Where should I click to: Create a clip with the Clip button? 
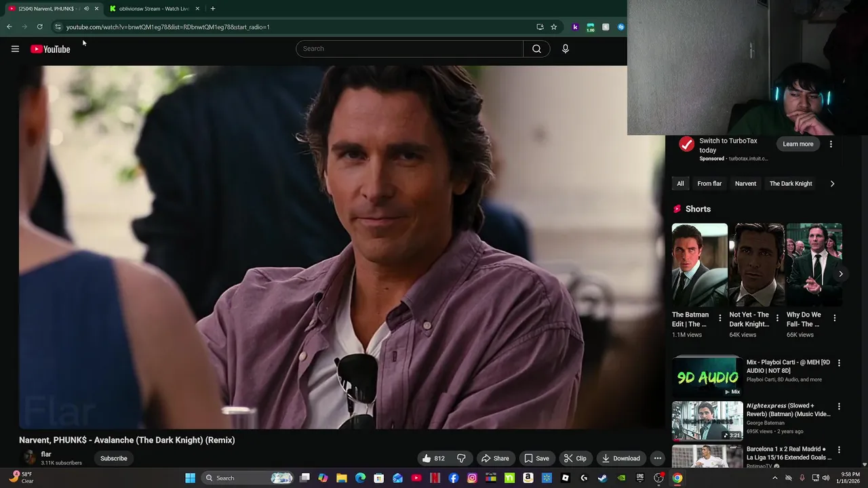[x=575, y=458]
